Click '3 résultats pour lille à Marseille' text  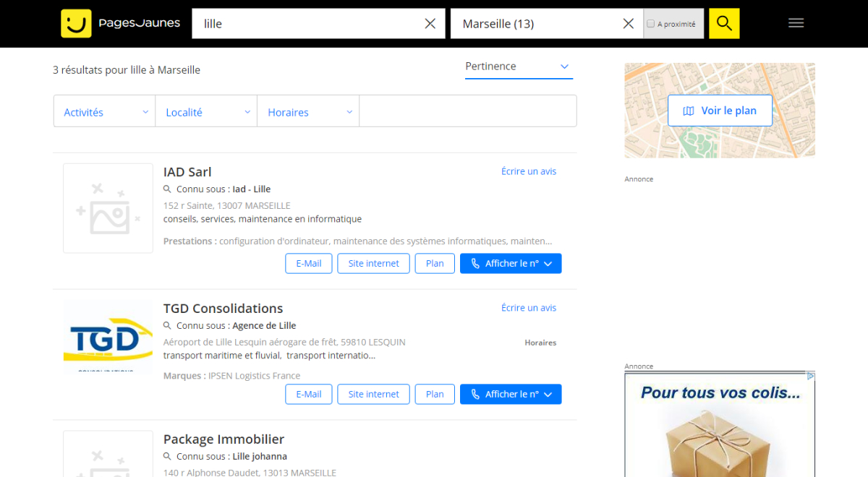[x=127, y=70]
